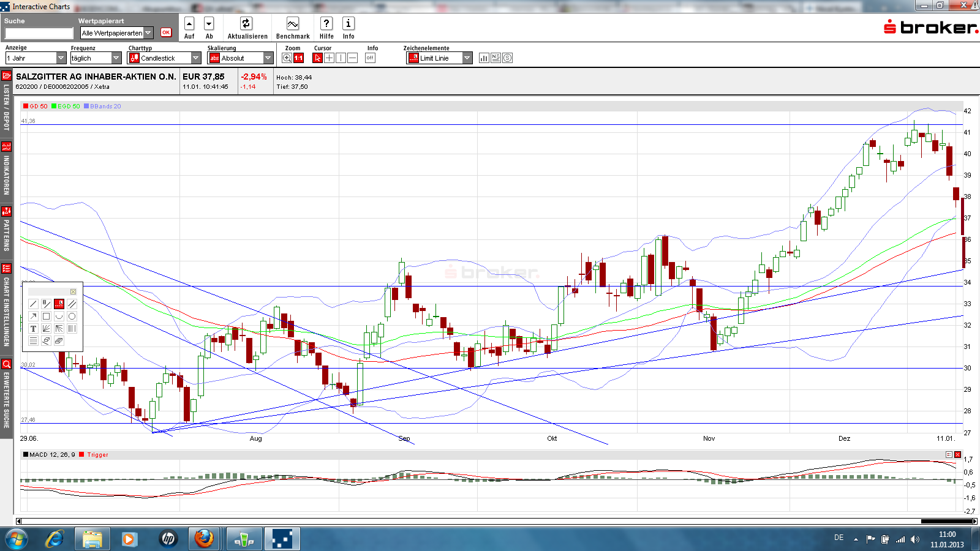Click the Suche search input field
Screen dimensions: 980x551
coord(39,34)
